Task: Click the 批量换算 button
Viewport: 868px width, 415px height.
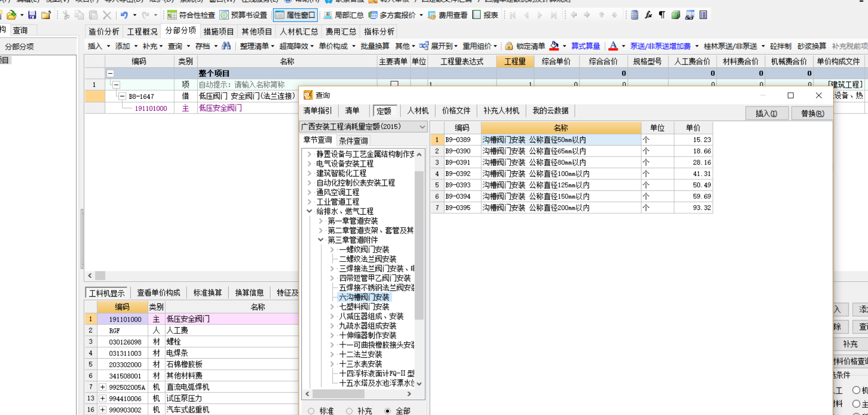Action: (375, 46)
